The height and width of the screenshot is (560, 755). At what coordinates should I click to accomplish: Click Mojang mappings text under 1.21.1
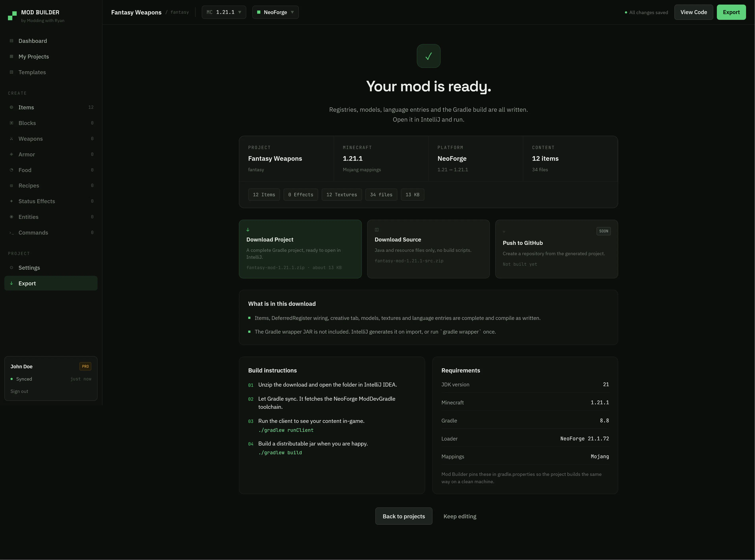[362, 169]
